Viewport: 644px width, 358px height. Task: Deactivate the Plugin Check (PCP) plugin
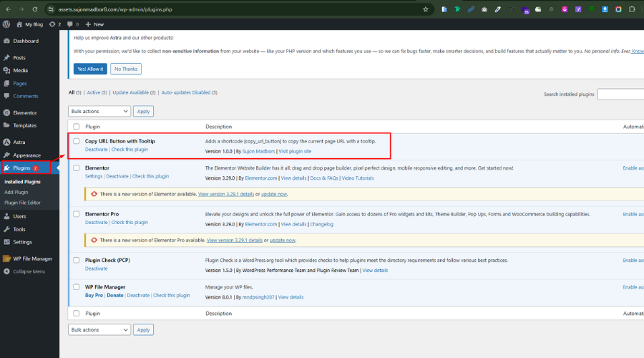click(x=96, y=268)
